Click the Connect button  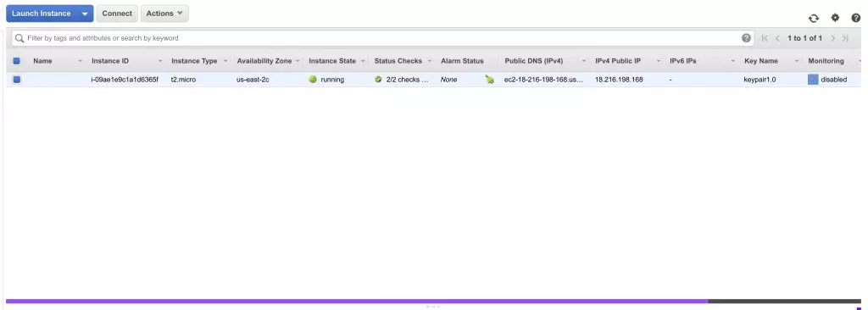point(117,14)
